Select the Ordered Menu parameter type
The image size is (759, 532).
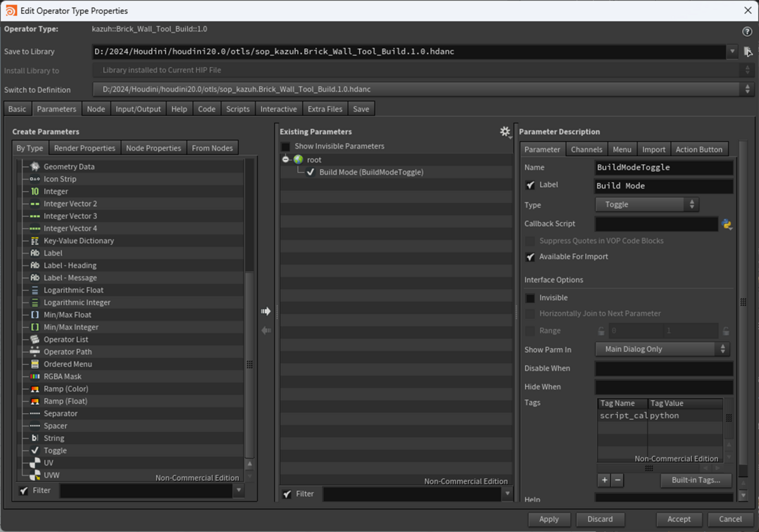click(x=68, y=364)
